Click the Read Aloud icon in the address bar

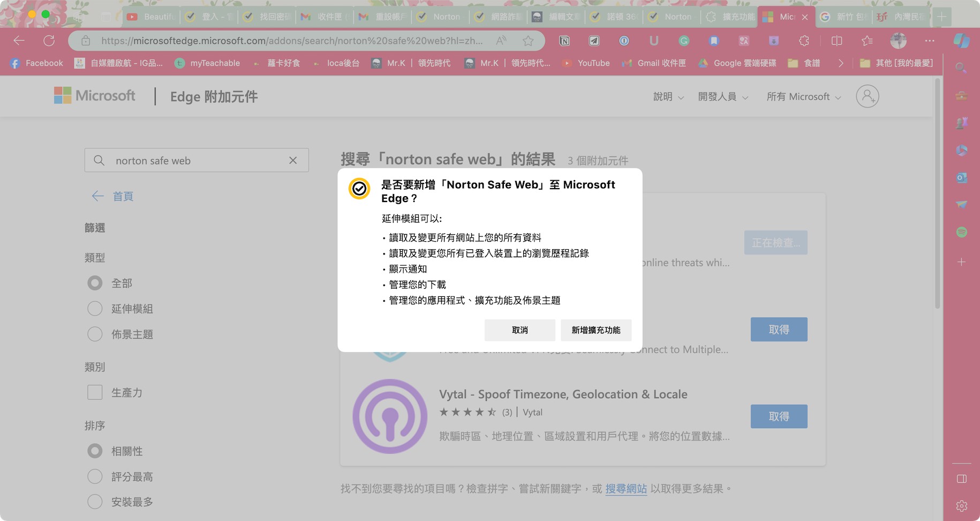[501, 41]
